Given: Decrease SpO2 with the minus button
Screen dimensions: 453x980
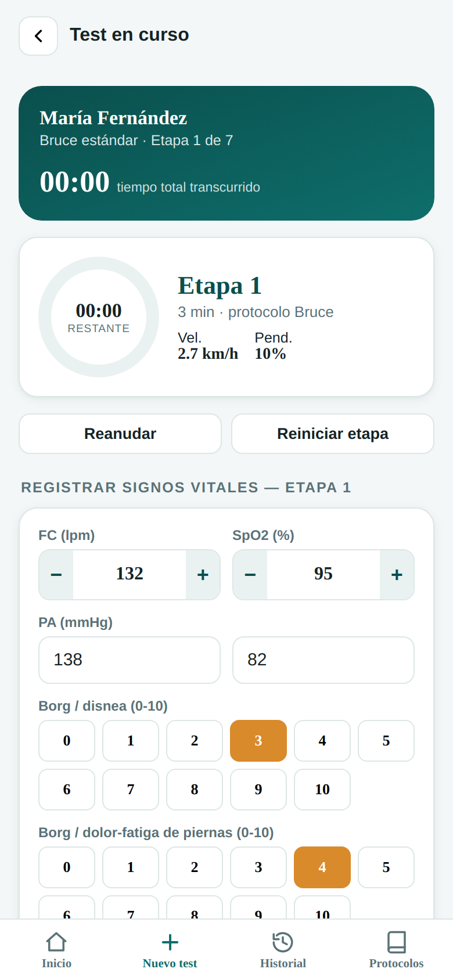Looking at the screenshot, I should [250, 575].
